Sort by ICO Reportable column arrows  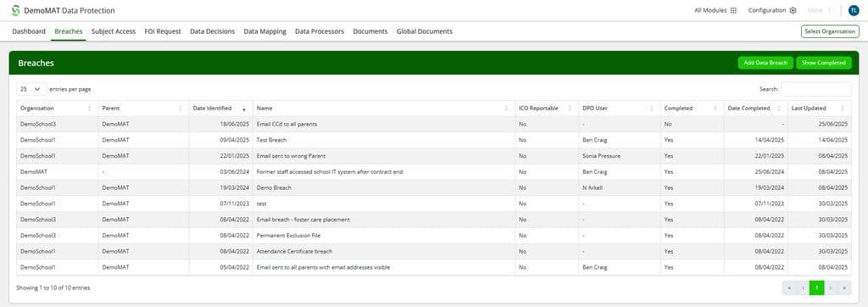click(x=570, y=109)
